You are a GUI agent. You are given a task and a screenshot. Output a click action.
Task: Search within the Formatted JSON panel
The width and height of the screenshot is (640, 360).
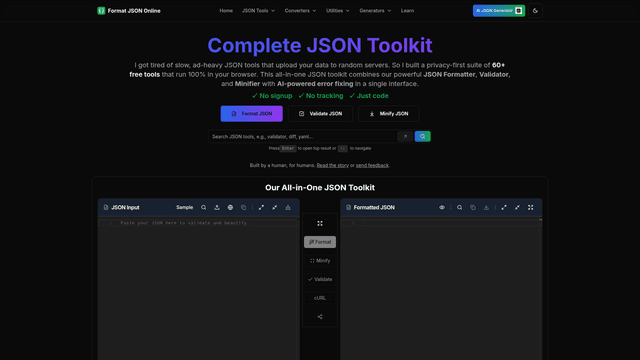pyautogui.click(x=460, y=207)
